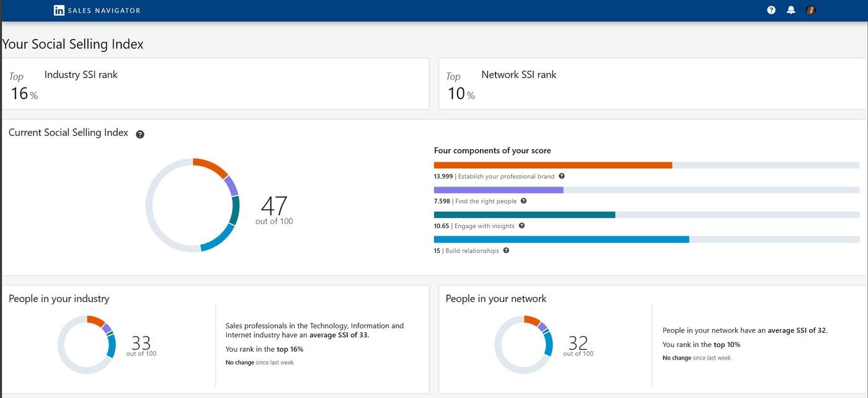Click info icon for Engage with insights
Image resolution: width=868 pixels, height=398 pixels.
tap(521, 226)
